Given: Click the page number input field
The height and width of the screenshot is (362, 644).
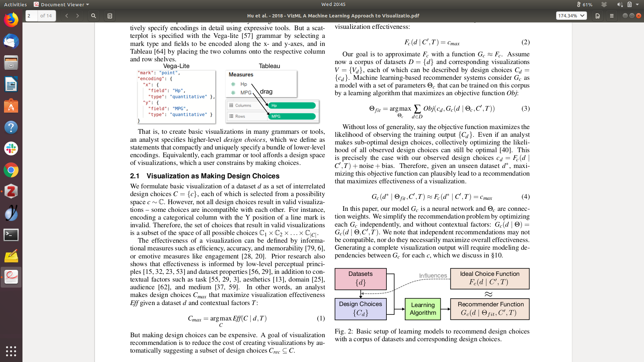Looking at the screenshot, I should [x=32, y=16].
